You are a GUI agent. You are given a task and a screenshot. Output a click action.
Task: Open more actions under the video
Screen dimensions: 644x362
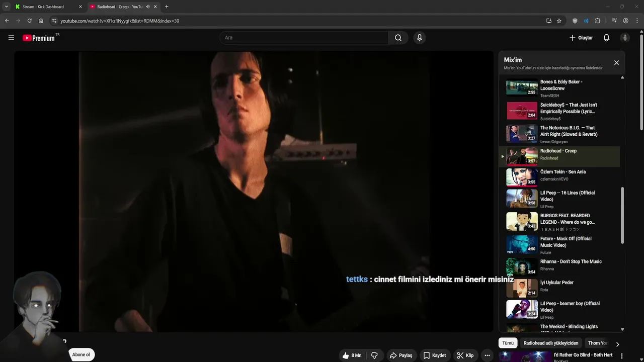point(487,355)
